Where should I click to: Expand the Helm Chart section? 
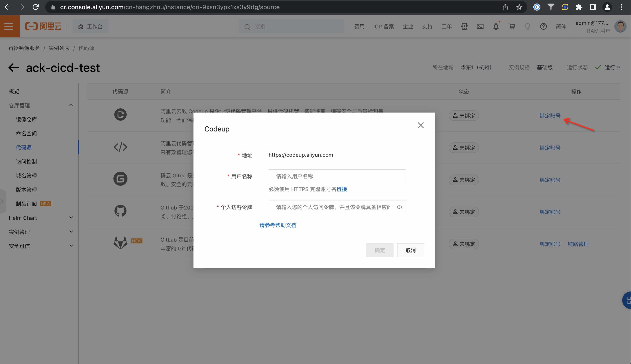pos(71,218)
